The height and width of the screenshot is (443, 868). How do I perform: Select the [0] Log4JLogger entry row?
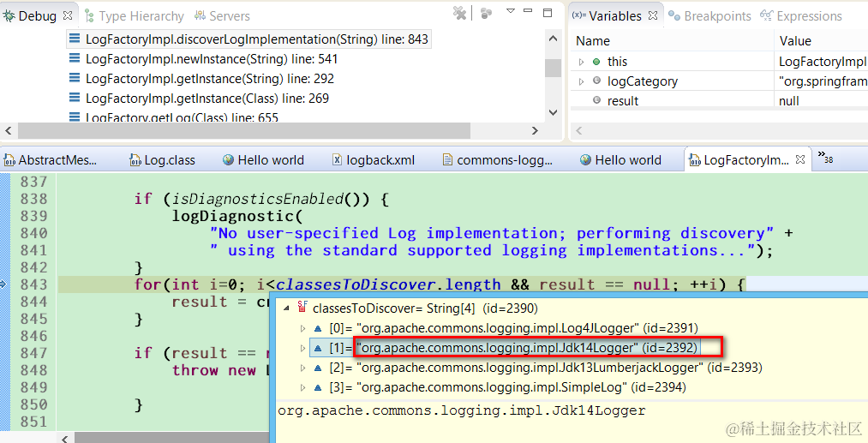pyautogui.click(x=506, y=328)
